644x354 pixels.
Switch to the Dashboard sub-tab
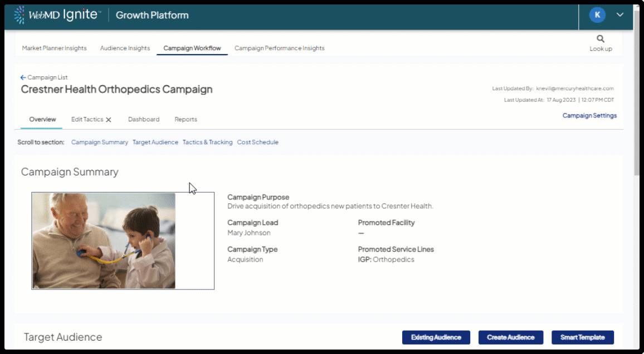tap(144, 120)
